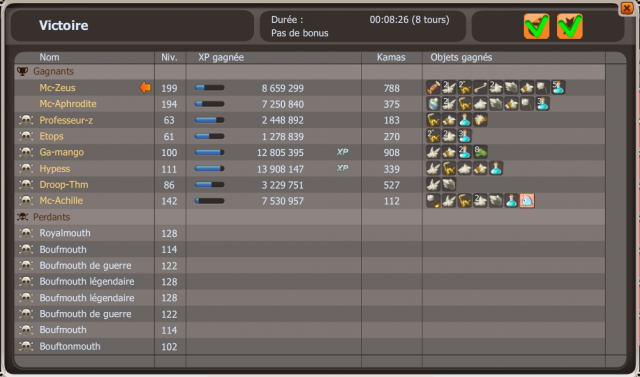Click the XP bonus icon on Ga-mango's row
640x377 pixels.
tap(342, 152)
